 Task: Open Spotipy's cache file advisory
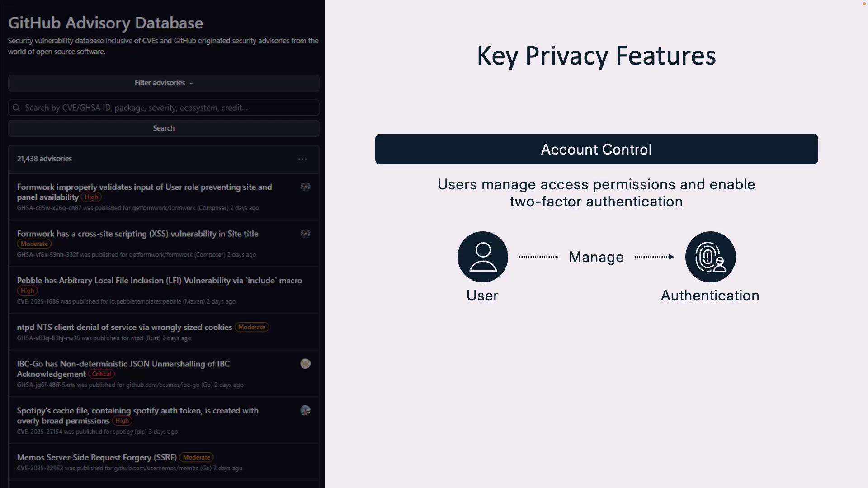click(x=137, y=411)
